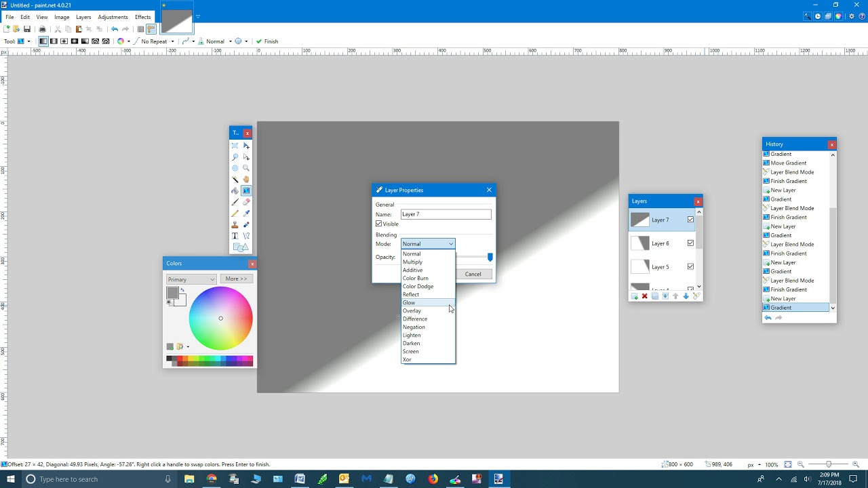This screenshot has height=488, width=868.
Task: Select the Text tool
Action: click(235, 236)
